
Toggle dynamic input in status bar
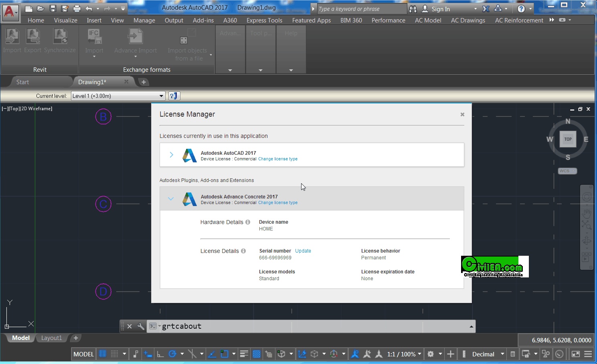pos(148,354)
